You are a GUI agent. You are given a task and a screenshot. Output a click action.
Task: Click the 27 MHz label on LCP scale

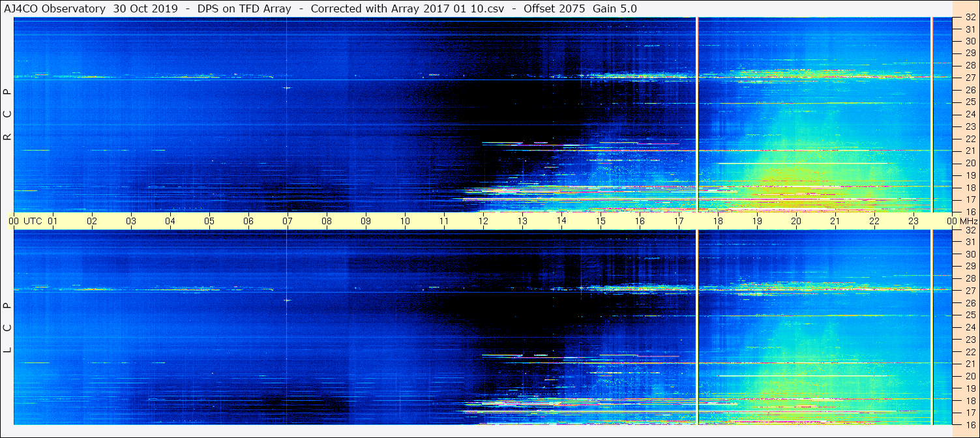pos(970,291)
